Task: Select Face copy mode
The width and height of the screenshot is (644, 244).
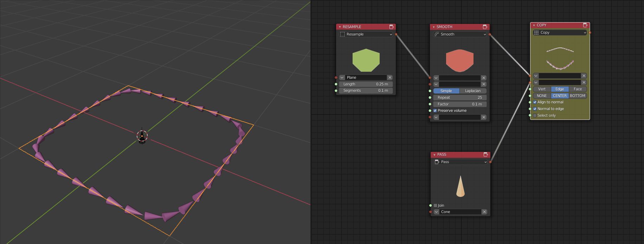Action: (578, 89)
